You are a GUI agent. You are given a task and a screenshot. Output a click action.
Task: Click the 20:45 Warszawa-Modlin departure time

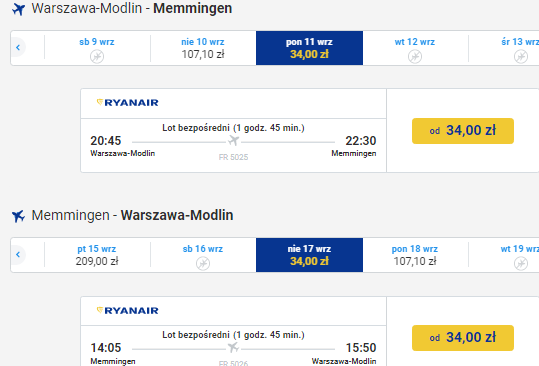coord(106,141)
